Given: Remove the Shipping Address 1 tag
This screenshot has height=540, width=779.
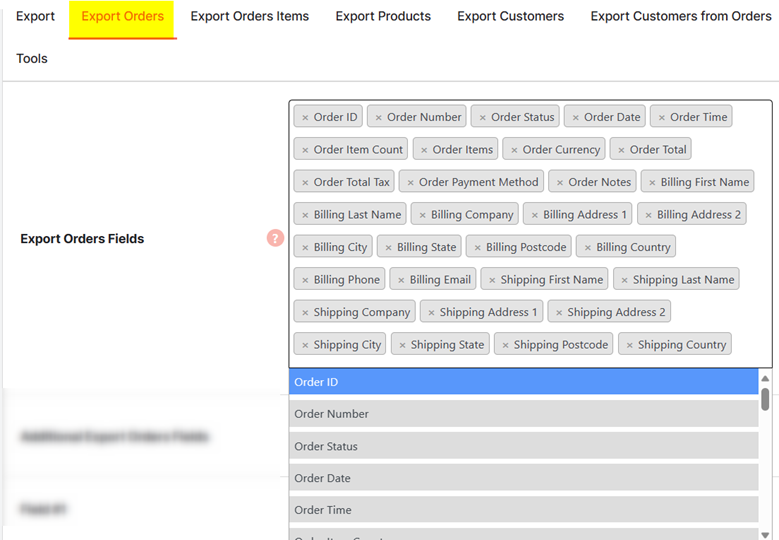Looking at the screenshot, I should coord(431,312).
